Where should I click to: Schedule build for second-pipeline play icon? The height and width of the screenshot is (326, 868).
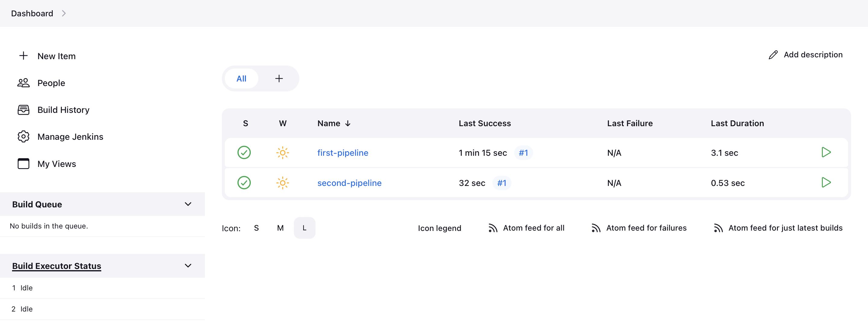point(826,183)
